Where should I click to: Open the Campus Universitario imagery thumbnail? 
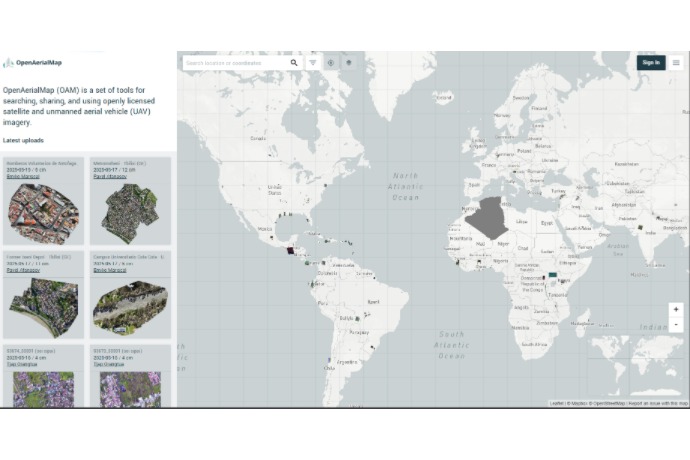[x=130, y=307]
